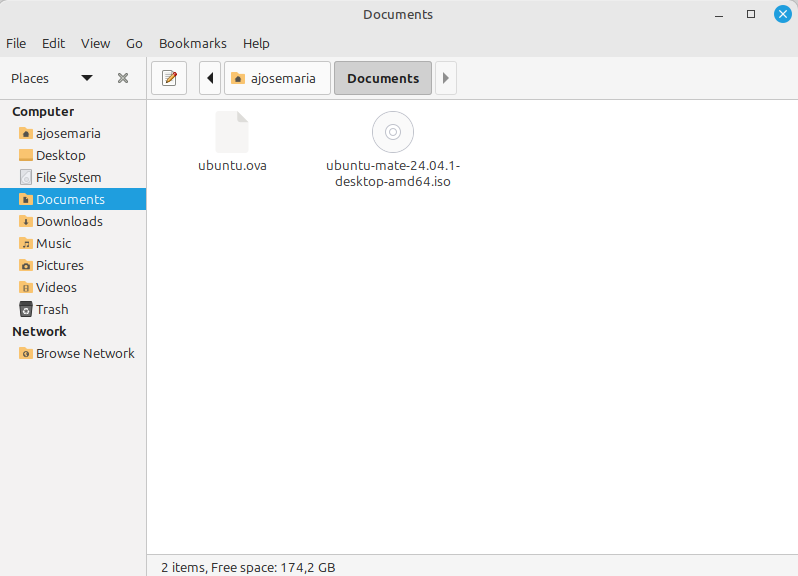The width and height of the screenshot is (798, 576).
Task: Click the Documents path button
Action: pos(383,78)
